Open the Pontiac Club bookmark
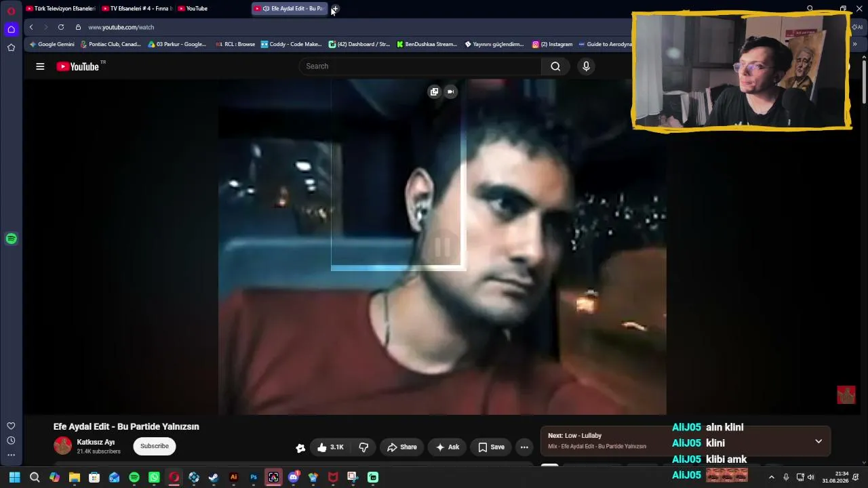The height and width of the screenshot is (488, 868). pos(111,44)
